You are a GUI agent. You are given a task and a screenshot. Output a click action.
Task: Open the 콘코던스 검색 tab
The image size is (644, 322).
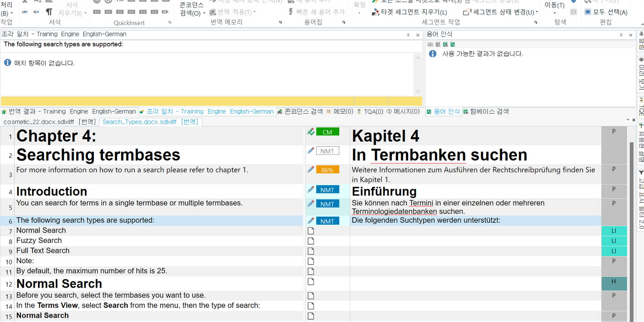point(300,112)
